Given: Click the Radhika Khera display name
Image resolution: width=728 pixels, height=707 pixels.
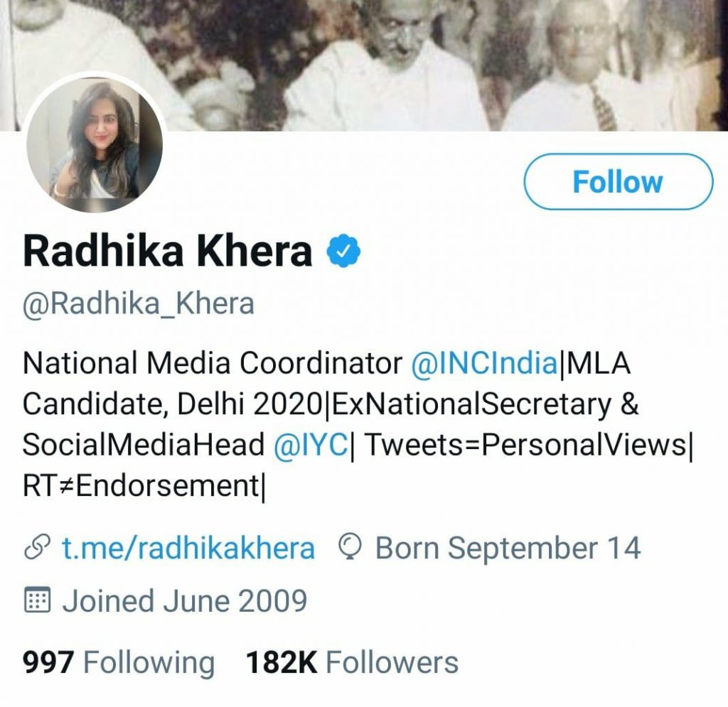Looking at the screenshot, I should pos(168,251).
